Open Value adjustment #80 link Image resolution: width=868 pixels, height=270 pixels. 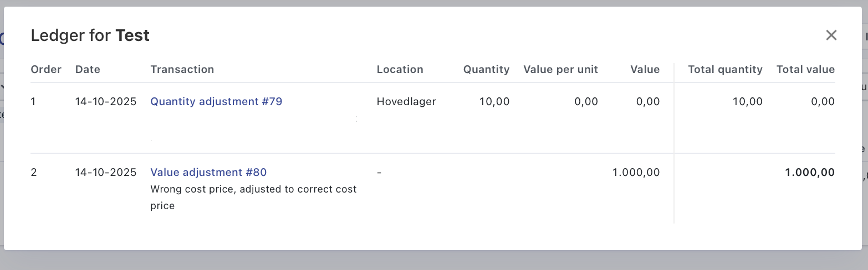[x=208, y=173]
